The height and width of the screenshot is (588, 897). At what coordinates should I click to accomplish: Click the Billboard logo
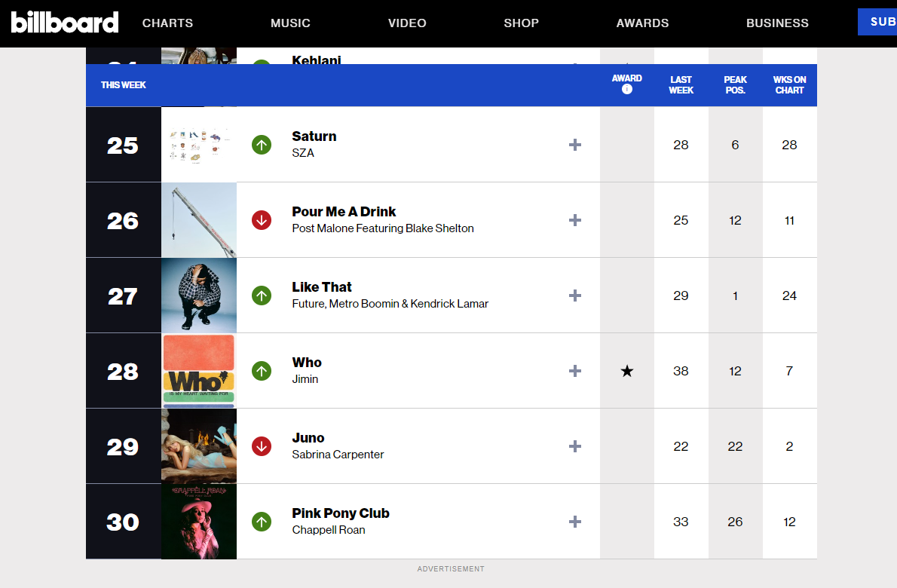[65, 23]
